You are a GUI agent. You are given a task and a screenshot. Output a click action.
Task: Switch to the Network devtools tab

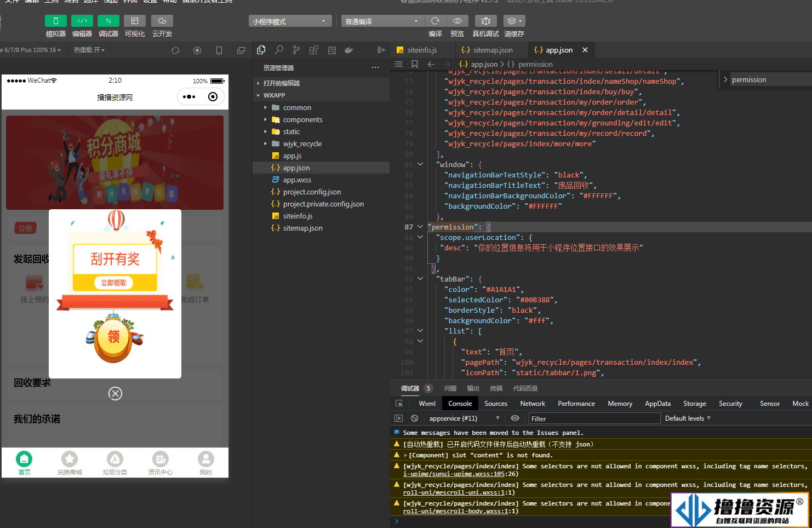tap(533, 404)
